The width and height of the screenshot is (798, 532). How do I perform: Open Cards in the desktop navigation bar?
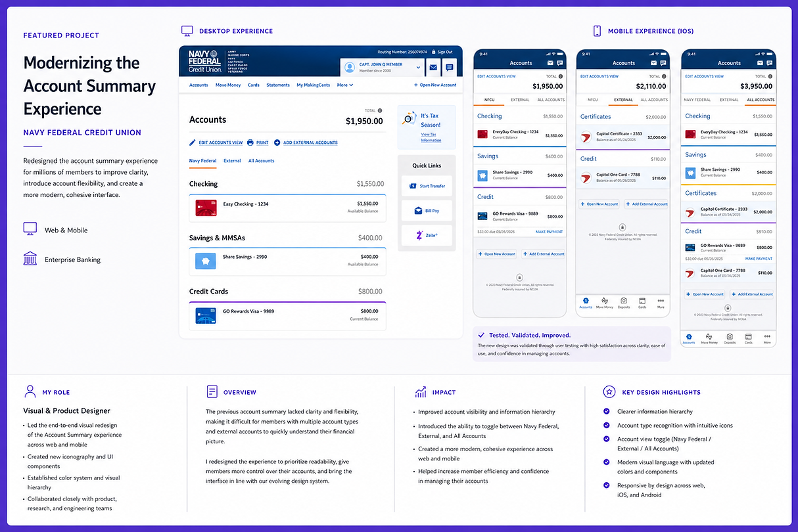[x=254, y=85]
